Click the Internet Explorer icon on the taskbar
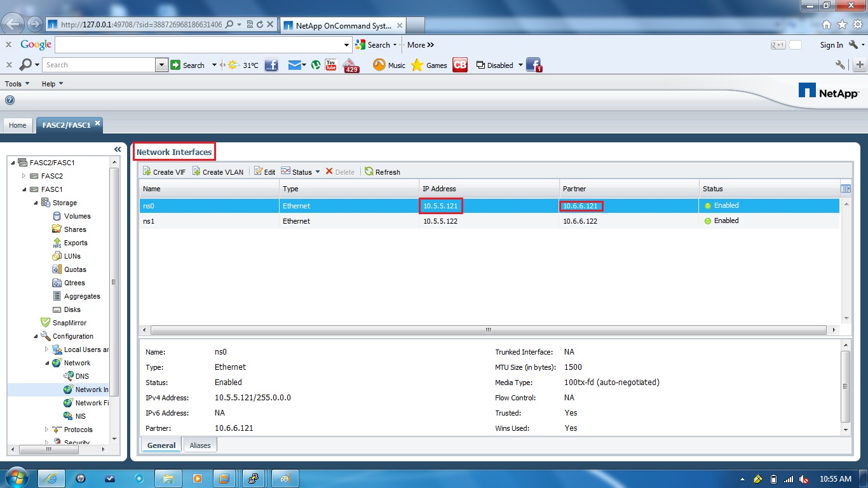The height and width of the screenshot is (488, 868). [x=51, y=478]
